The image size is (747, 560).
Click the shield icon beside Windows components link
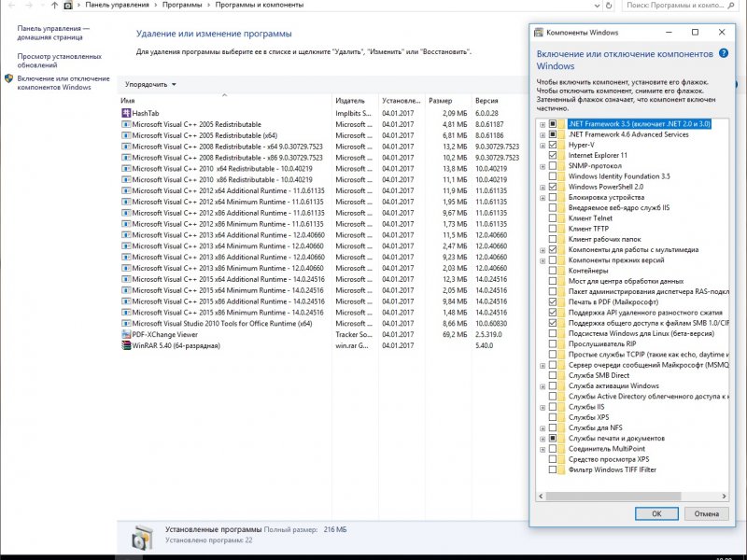(x=8, y=78)
